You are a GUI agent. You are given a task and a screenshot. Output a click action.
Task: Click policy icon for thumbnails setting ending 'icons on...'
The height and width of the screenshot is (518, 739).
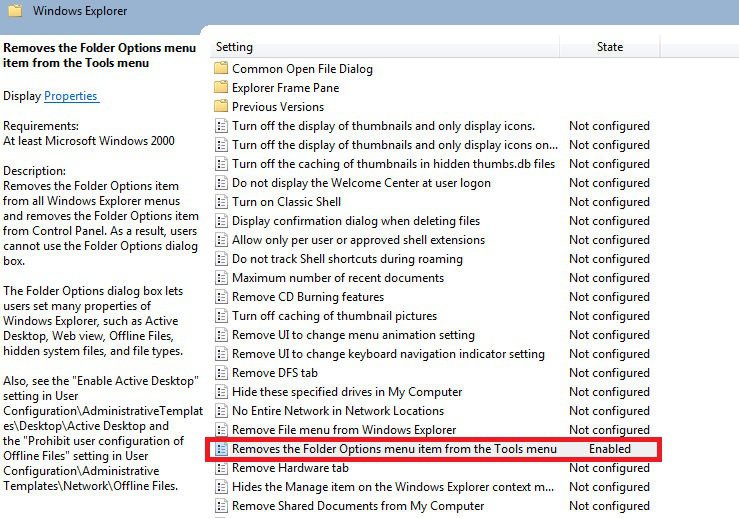pyautogui.click(x=221, y=145)
